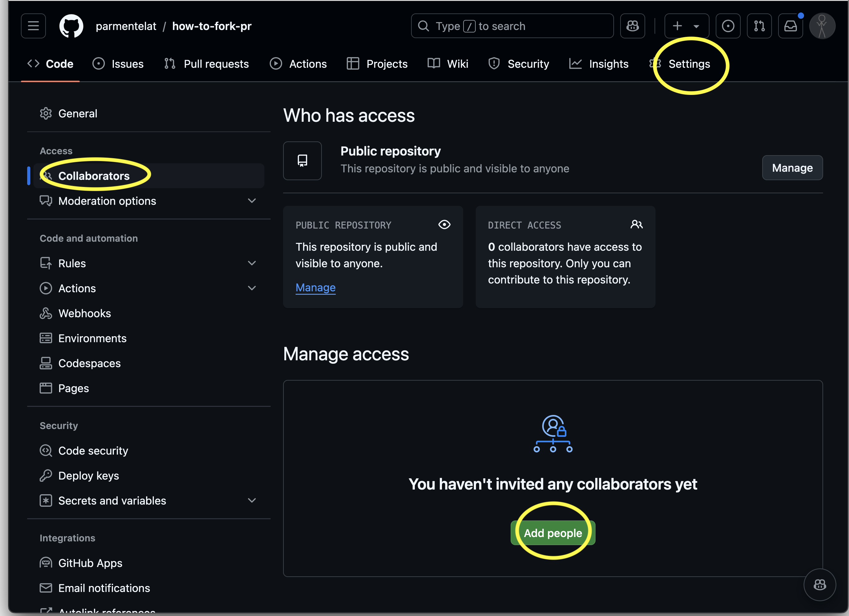Viewport: 849px width, 616px height.
Task: Click the Manage link under Public Repository
Action: 315,288
